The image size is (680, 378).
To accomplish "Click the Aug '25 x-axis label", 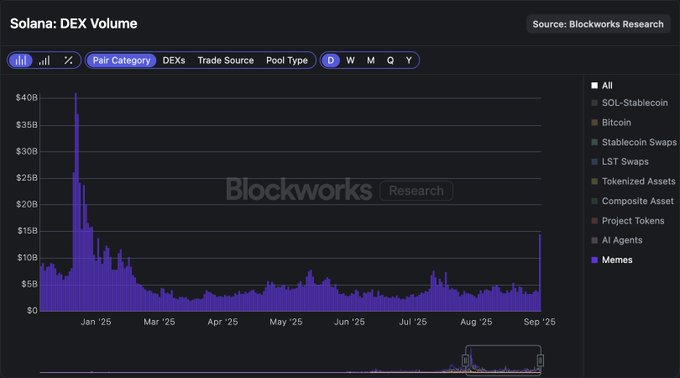I will pos(476,322).
